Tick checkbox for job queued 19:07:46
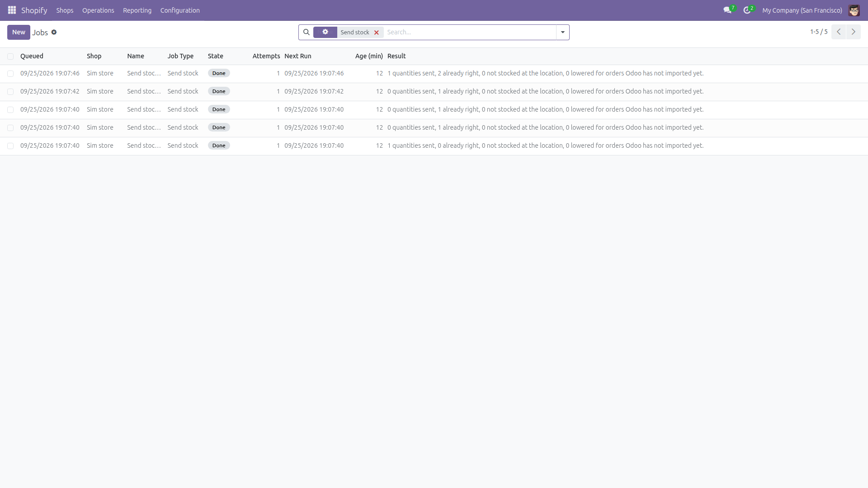The width and height of the screenshot is (868, 488). point(10,74)
